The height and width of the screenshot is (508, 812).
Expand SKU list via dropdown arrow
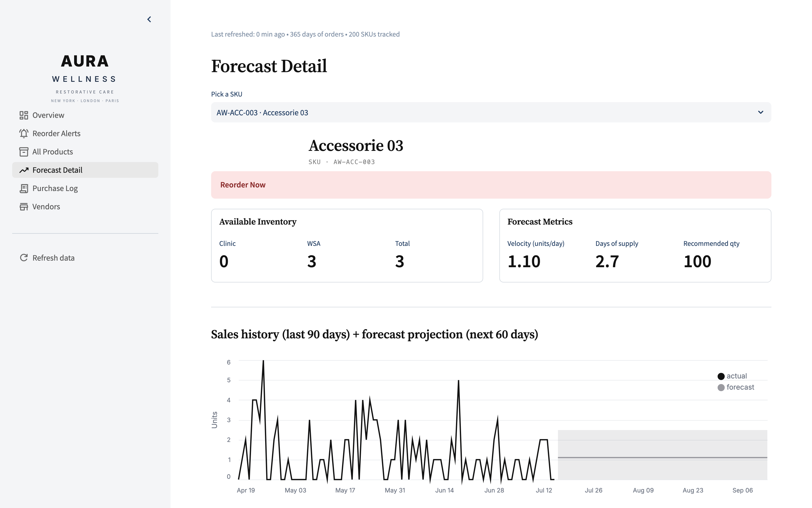coord(760,113)
